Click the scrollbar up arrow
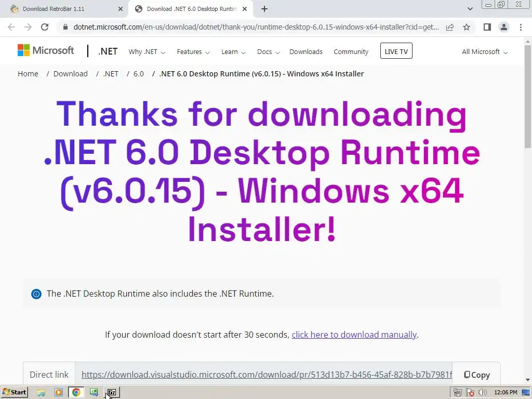The image size is (532, 399). (528, 42)
